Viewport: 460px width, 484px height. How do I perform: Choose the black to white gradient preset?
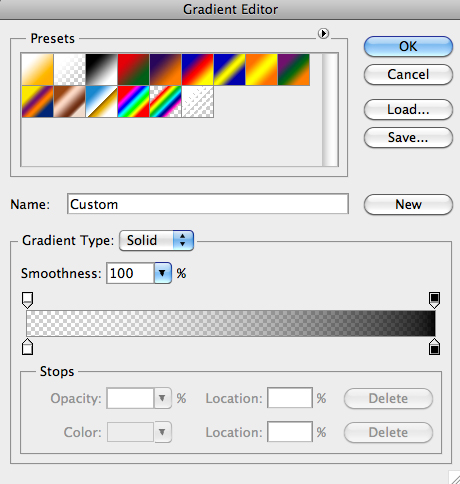pyautogui.click(x=101, y=69)
